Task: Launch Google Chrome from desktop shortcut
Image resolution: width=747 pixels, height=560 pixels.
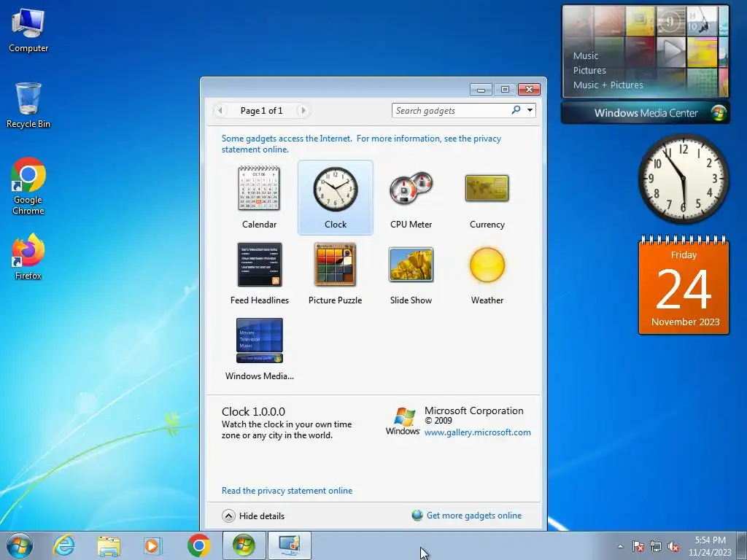Action: click(x=28, y=186)
